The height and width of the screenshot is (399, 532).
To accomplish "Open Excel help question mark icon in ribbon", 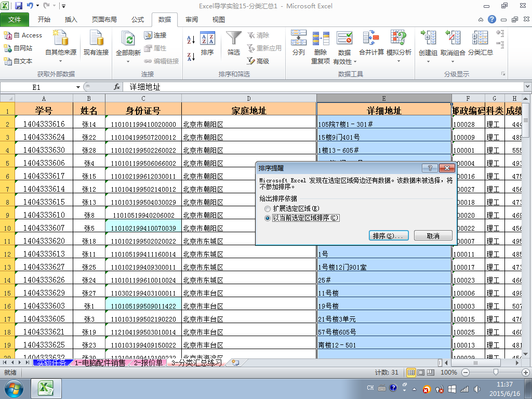I will point(492,19).
